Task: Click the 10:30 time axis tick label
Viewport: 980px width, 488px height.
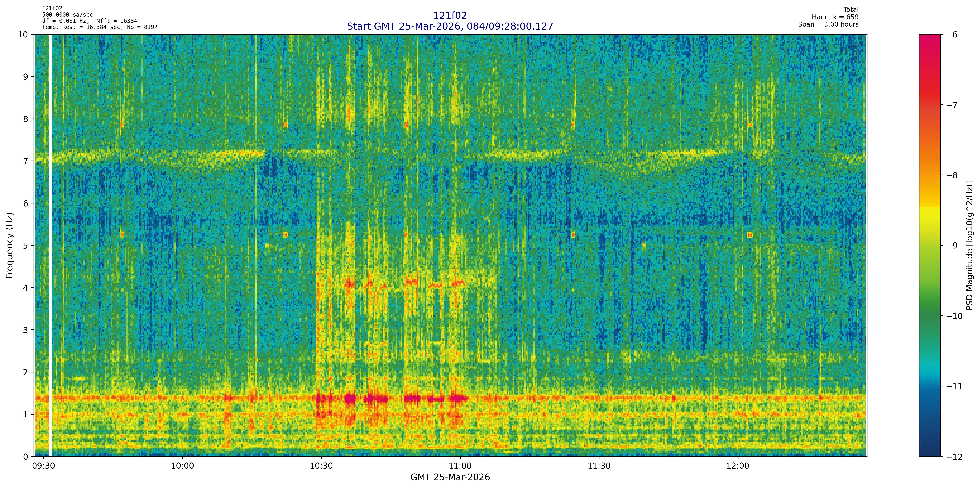Action: [321, 466]
